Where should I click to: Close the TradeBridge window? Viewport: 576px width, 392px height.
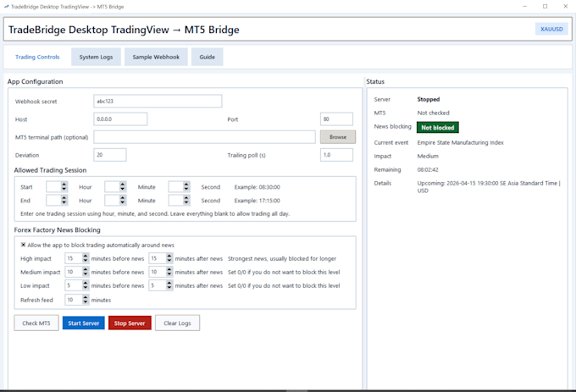coord(565,6)
